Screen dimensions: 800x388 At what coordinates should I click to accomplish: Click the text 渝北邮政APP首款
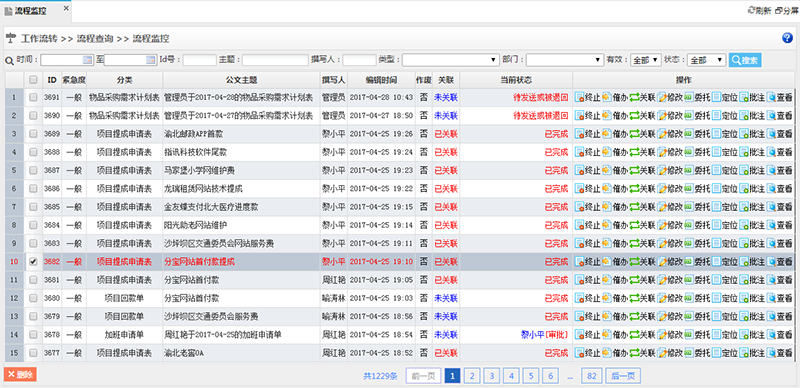193,134
